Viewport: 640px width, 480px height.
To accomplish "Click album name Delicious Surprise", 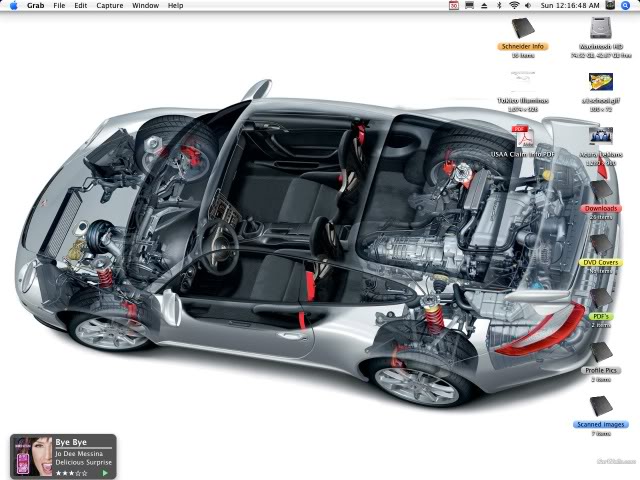I will tap(84, 462).
